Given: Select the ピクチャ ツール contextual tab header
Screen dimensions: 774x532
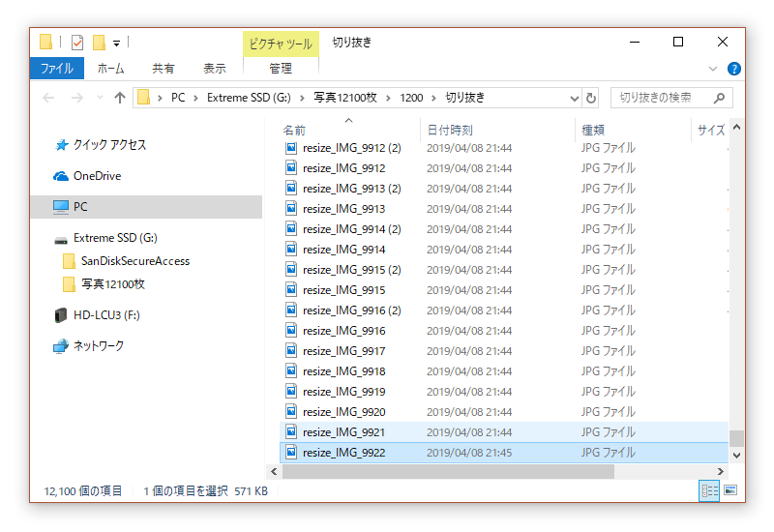Looking at the screenshot, I should tap(281, 44).
